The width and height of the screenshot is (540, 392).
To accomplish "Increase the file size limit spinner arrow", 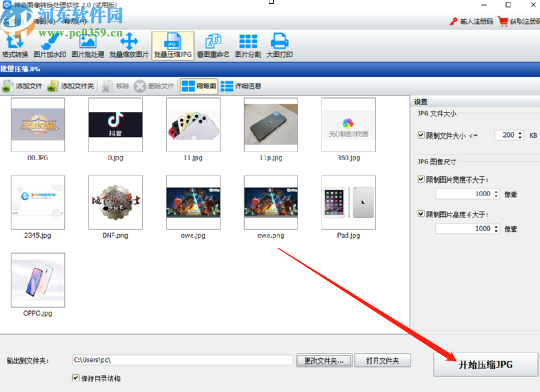I will tap(520, 133).
